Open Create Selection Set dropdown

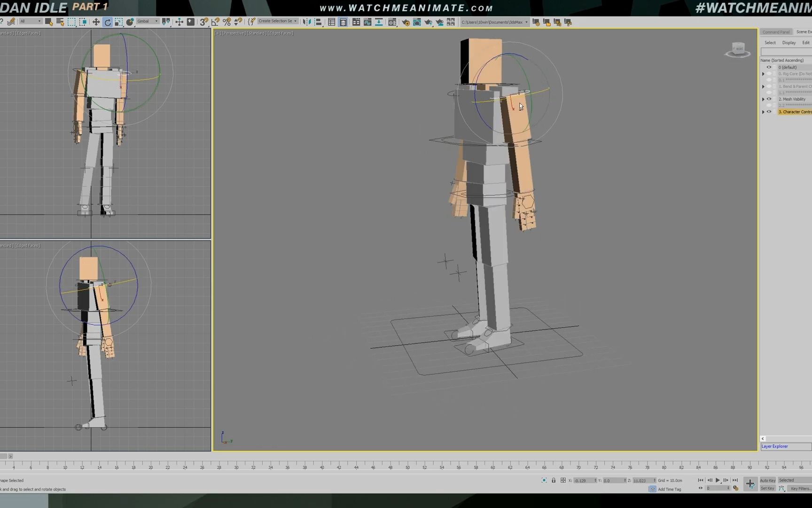click(277, 21)
